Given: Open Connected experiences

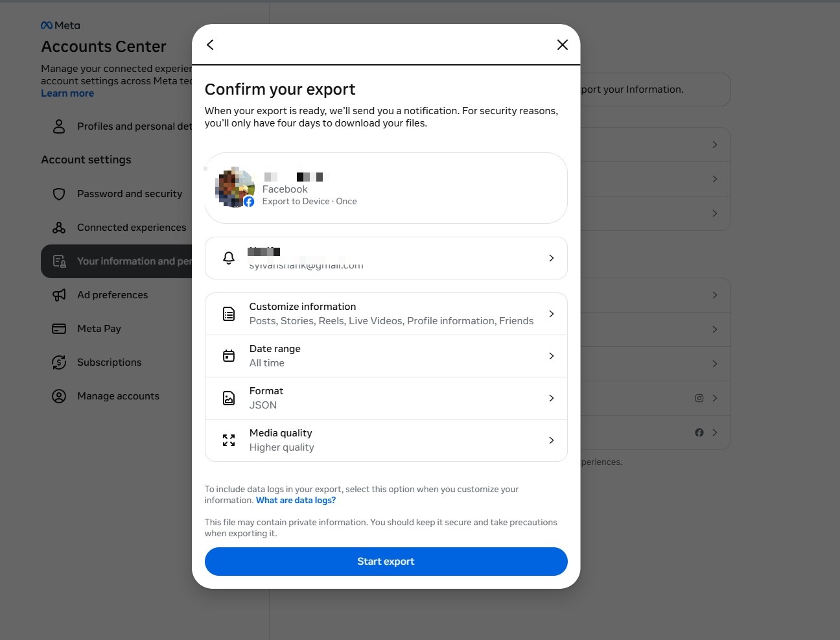Looking at the screenshot, I should pyautogui.click(x=117, y=228).
